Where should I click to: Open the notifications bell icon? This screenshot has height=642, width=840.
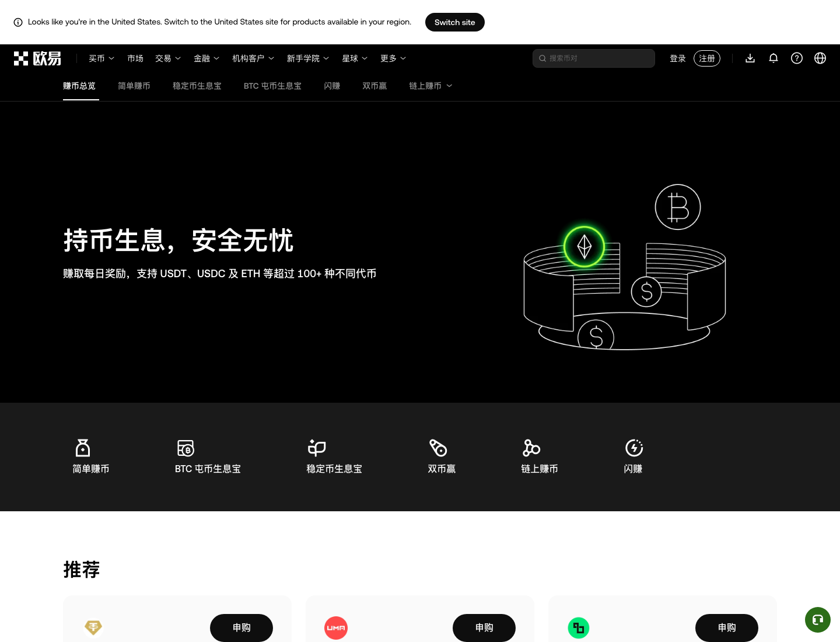coord(773,58)
